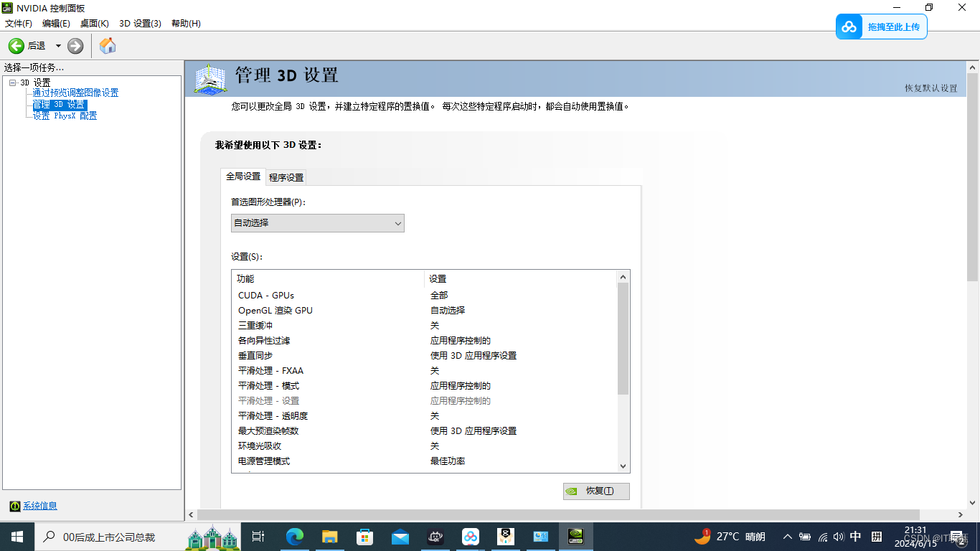Select 设置 PhysX 配置 tree item
This screenshot has height=551, width=980.
tap(65, 116)
